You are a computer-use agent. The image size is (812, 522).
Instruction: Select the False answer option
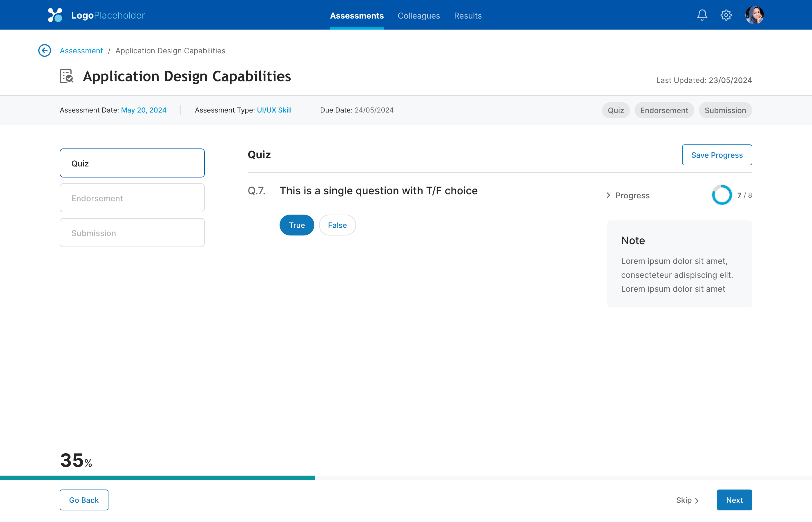click(337, 225)
